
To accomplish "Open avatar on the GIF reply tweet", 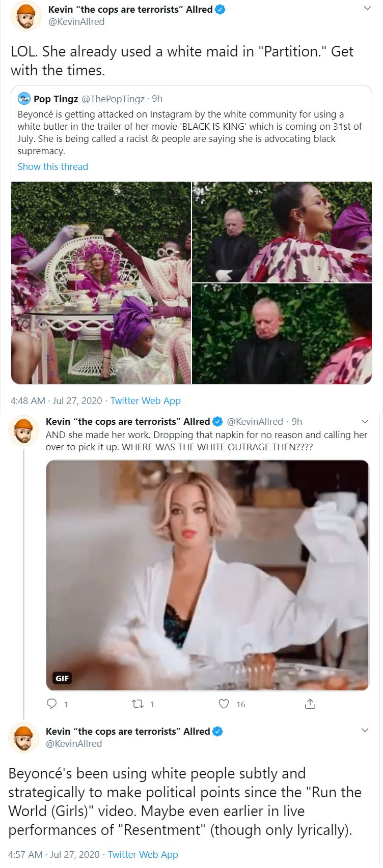I will pyautogui.click(x=23, y=430).
